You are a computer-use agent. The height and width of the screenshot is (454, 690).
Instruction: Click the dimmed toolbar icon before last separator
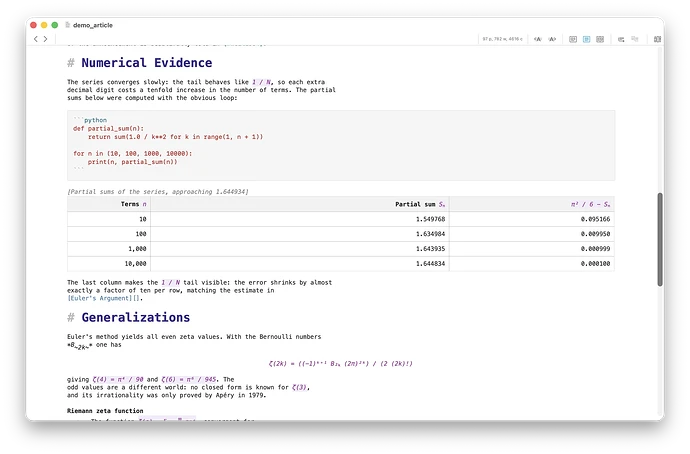[635, 39]
